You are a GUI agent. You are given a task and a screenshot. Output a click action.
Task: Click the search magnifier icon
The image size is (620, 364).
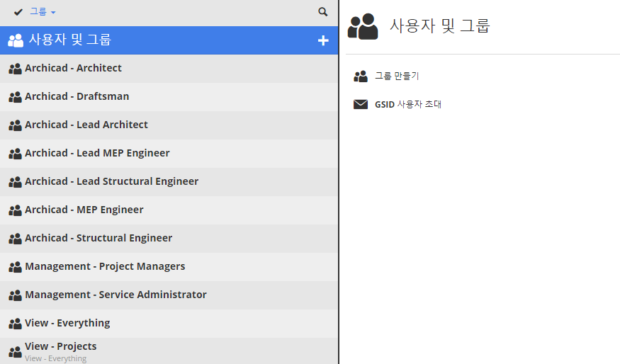[x=323, y=12]
